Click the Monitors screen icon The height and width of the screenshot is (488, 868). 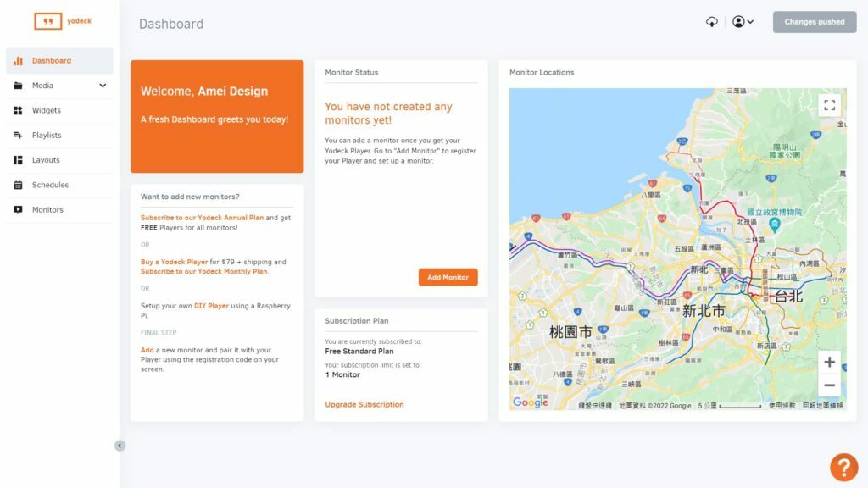coord(18,210)
